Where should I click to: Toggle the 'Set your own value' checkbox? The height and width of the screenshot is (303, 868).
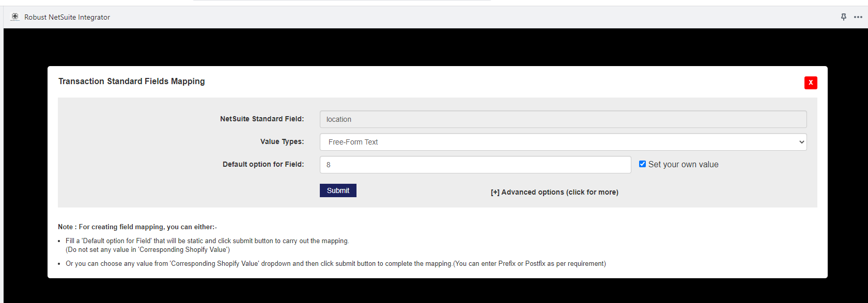click(642, 164)
